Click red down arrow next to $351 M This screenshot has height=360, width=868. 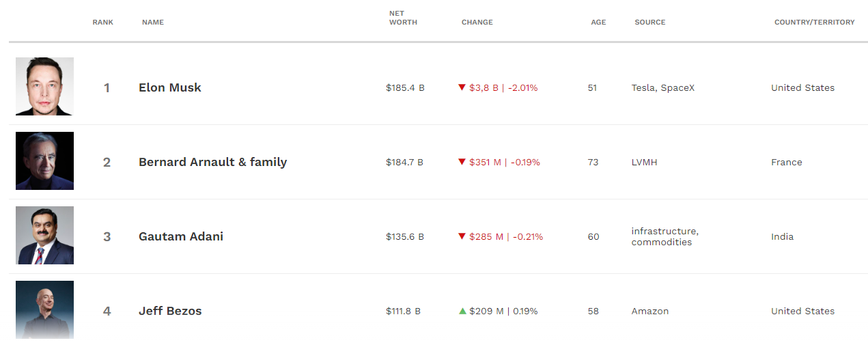(x=462, y=162)
